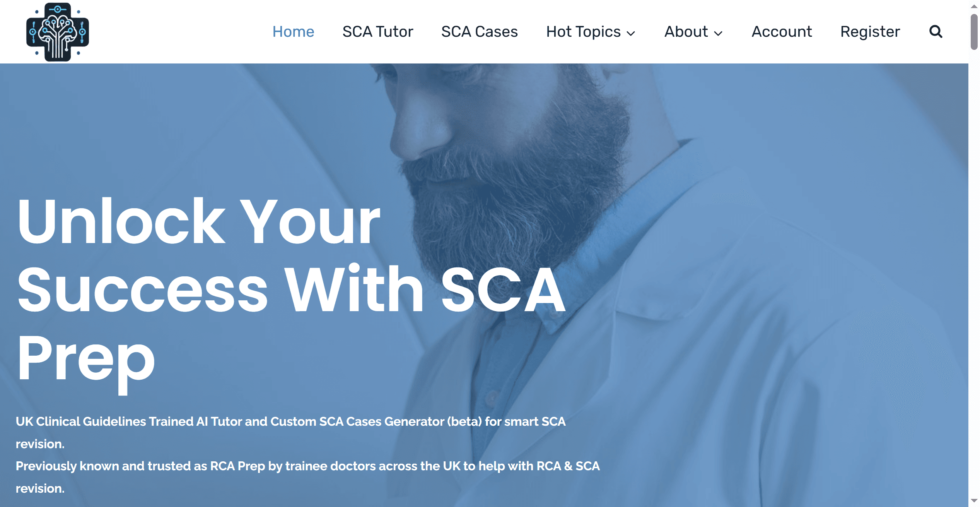Click the "UK Clinical Guidelines Trained" subtitle text

tap(290, 421)
